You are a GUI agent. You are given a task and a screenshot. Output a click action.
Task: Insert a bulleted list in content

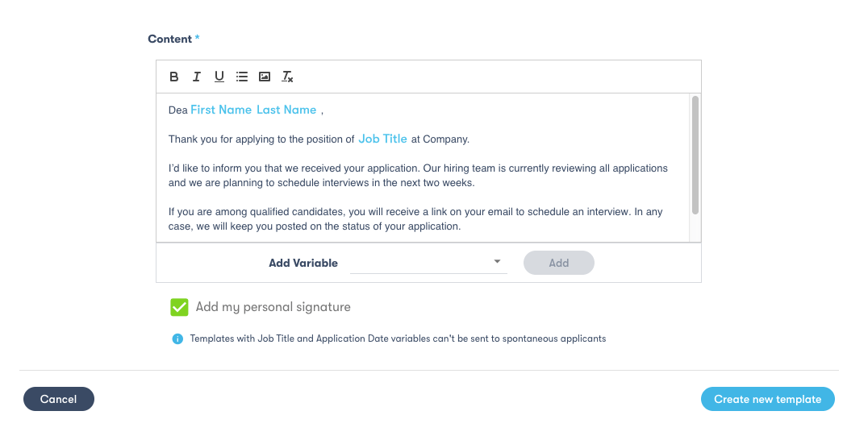coord(242,77)
